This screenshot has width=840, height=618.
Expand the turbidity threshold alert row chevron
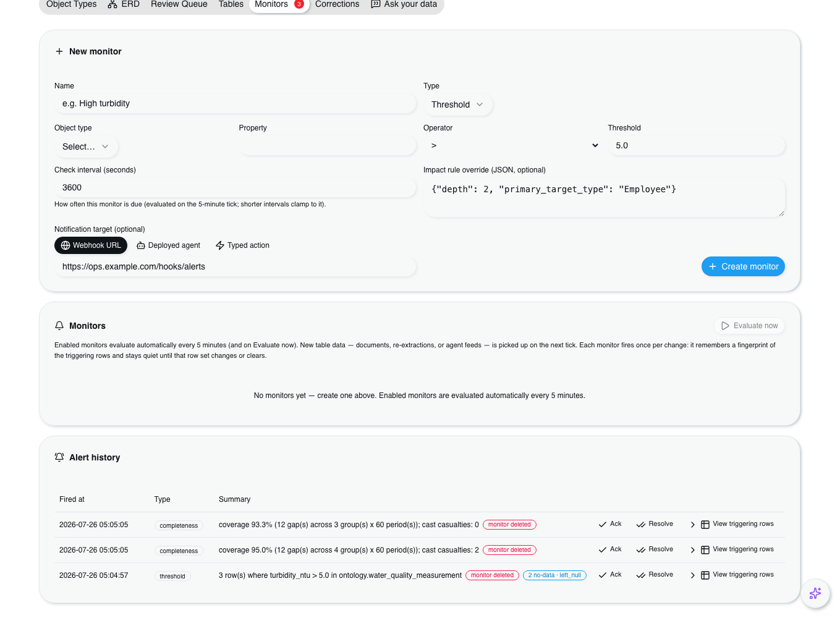[692, 575]
